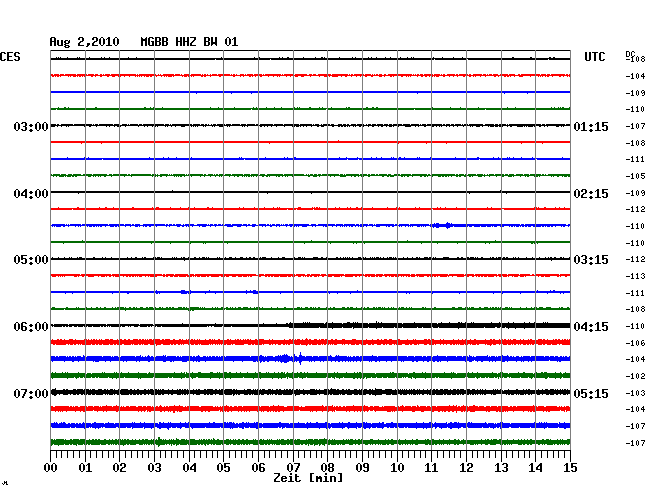This screenshot has width=650, height=494.
Task: Click minute 01 on the time axis
Action: (85, 468)
